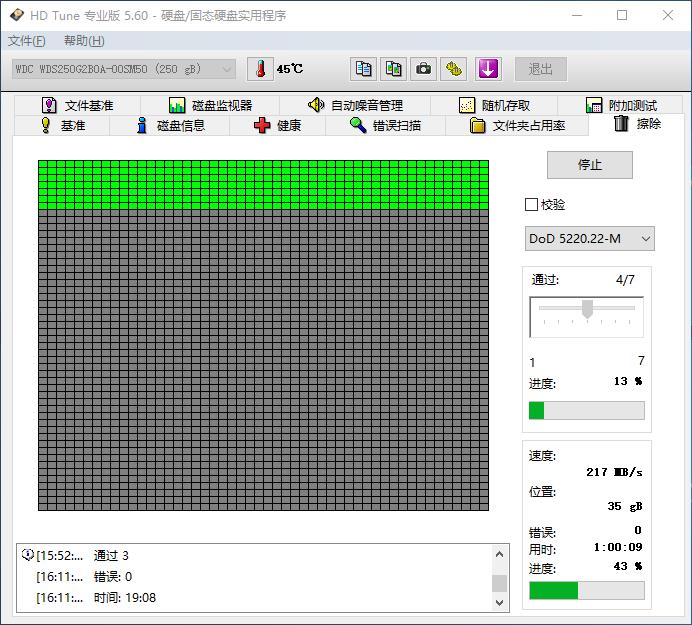Click the camera save screenshot icon
692x625 pixels.
tap(424, 69)
